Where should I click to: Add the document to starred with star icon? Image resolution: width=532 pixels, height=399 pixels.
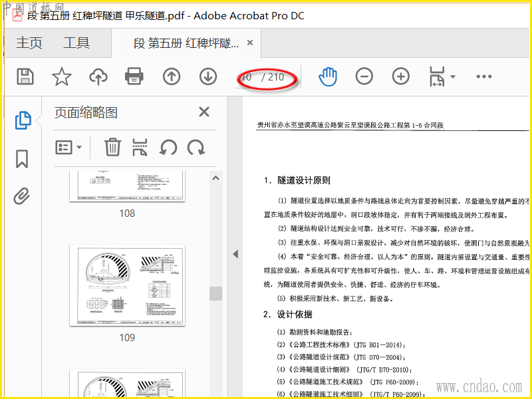pos(61,76)
